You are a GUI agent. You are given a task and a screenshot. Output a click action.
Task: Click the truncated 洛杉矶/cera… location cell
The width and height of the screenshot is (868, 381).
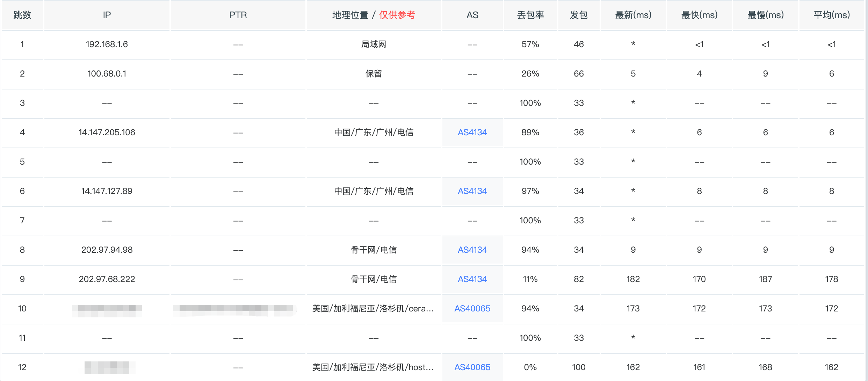point(373,309)
